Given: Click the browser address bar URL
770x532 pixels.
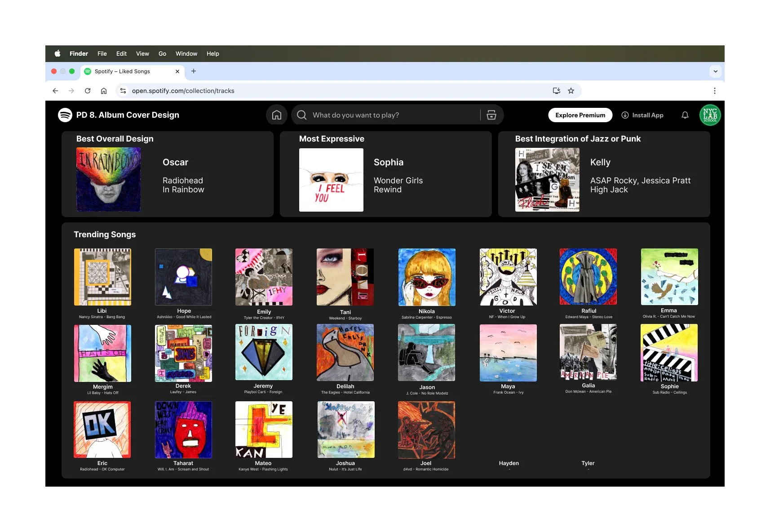Looking at the screenshot, I should click(x=183, y=91).
